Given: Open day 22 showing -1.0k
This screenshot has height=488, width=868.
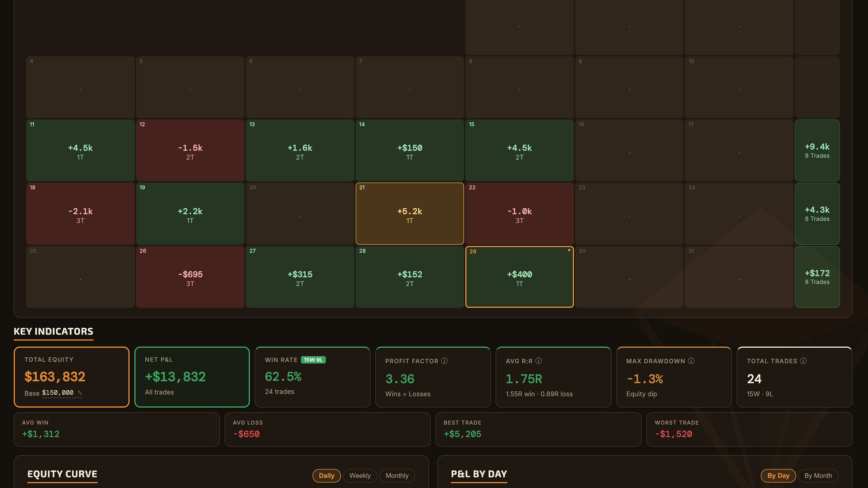Looking at the screenshot, I should click(x=519, y=213).
